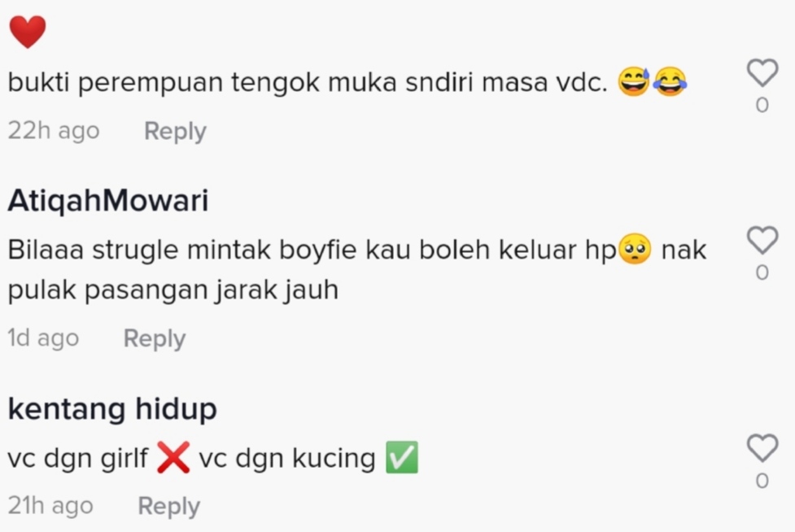
Task: Reply to AtiqahMowari's 1d ago comment
Action: [155, 338]
